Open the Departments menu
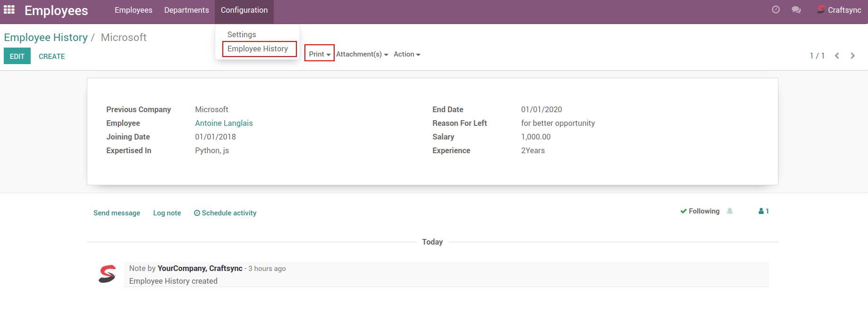 [x=186, y=10]
